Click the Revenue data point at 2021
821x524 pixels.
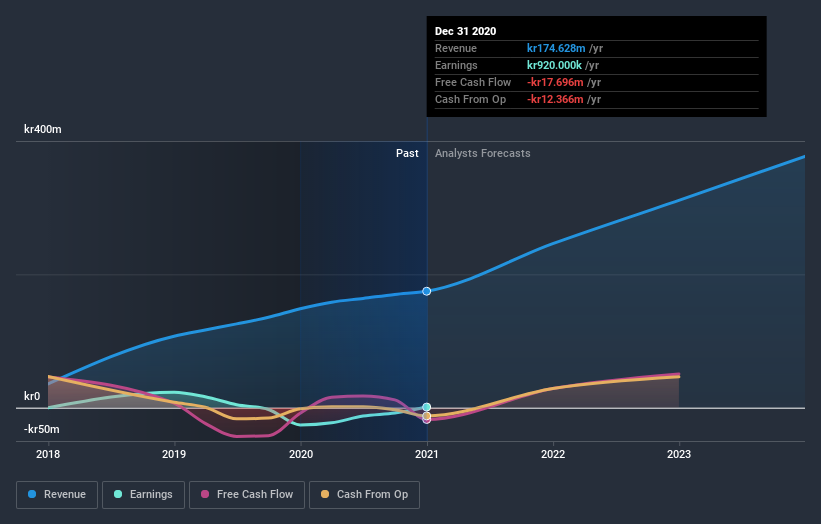[427, 291]
